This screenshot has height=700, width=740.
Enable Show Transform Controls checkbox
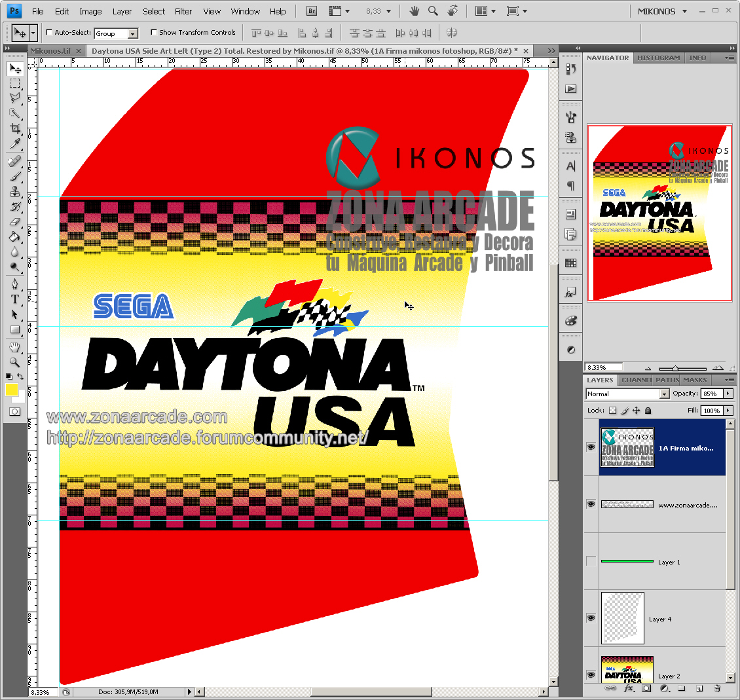click(153, 33)
